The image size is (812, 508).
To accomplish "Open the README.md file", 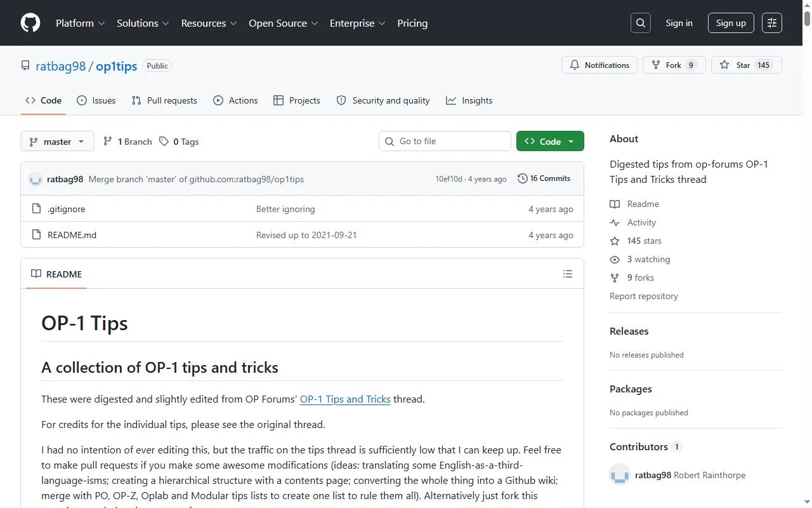I will 72,235.
